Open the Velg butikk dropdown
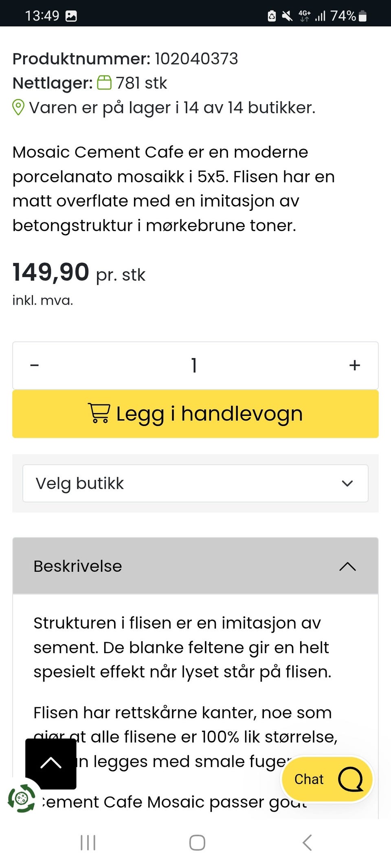This screenshot has width=391, height=868. coord(195,483)
